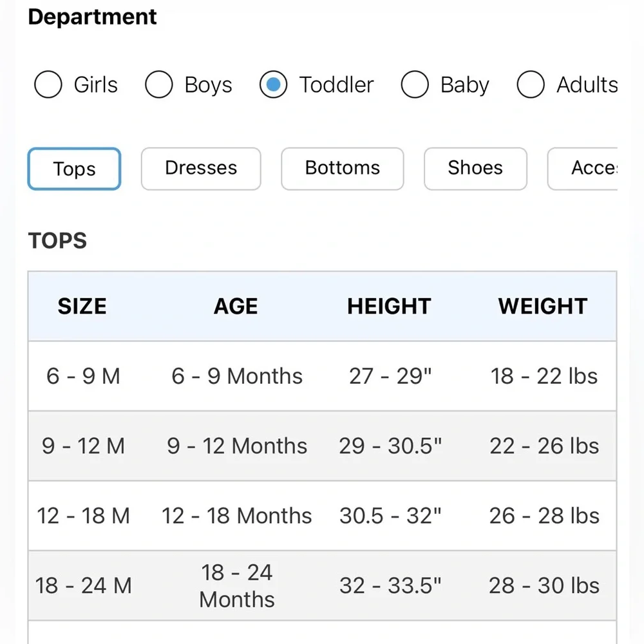The image size is (644, 644).
Task: Select the 6 - 9 M size cell
Action: point(83,376)
